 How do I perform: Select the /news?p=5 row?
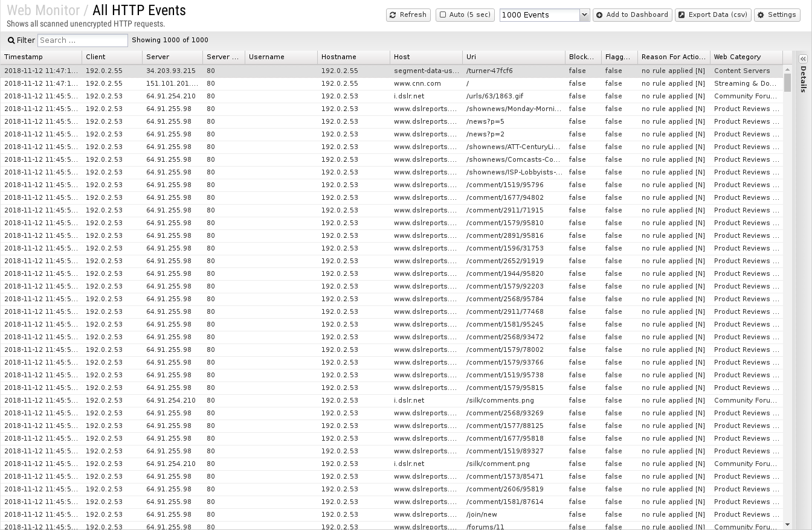pyautogui.click(x=391, y=121)
